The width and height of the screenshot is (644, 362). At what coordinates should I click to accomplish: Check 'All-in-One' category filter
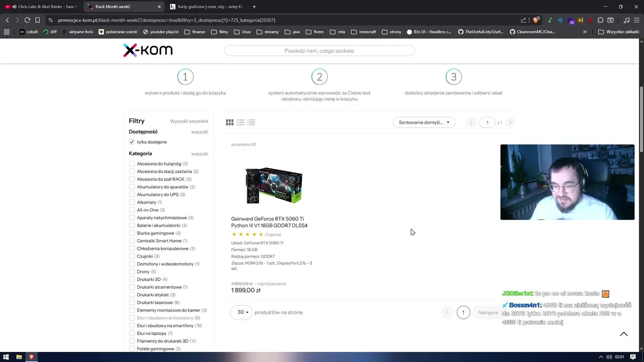point(132,210)
